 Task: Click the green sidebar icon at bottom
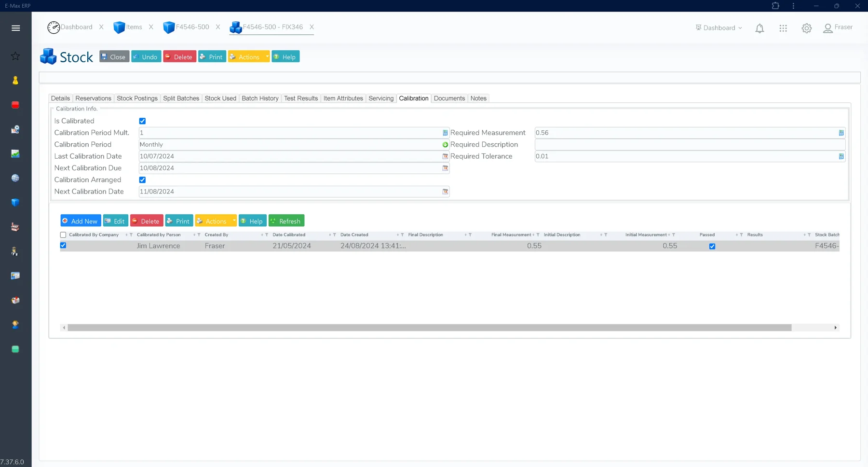[15, 349]
